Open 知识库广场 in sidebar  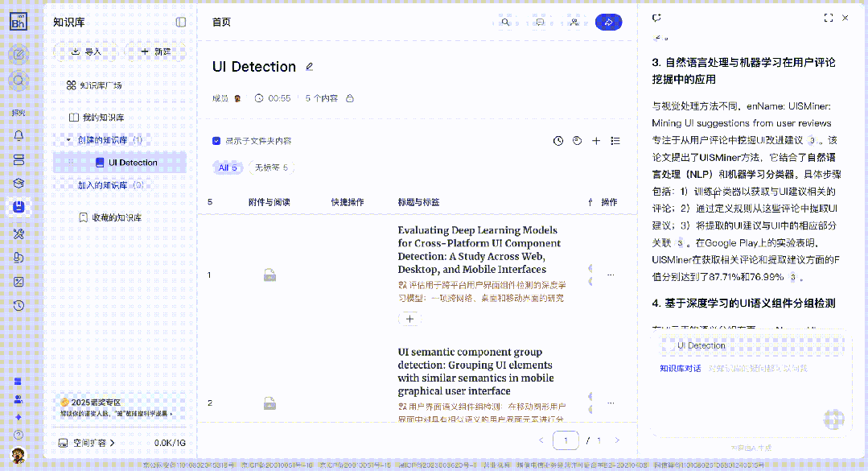(94, 85)
